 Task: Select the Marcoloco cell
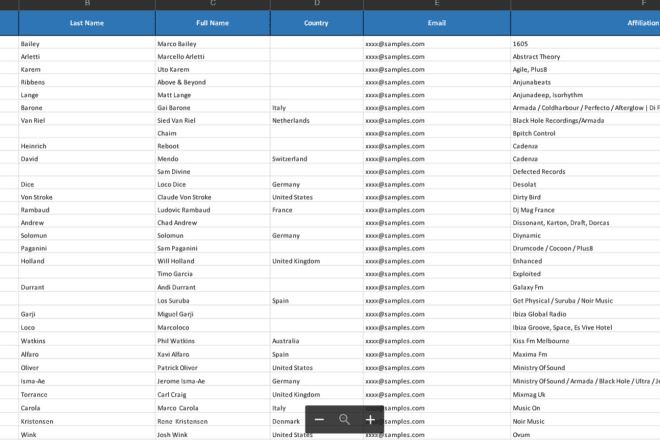tap(213, 327)
